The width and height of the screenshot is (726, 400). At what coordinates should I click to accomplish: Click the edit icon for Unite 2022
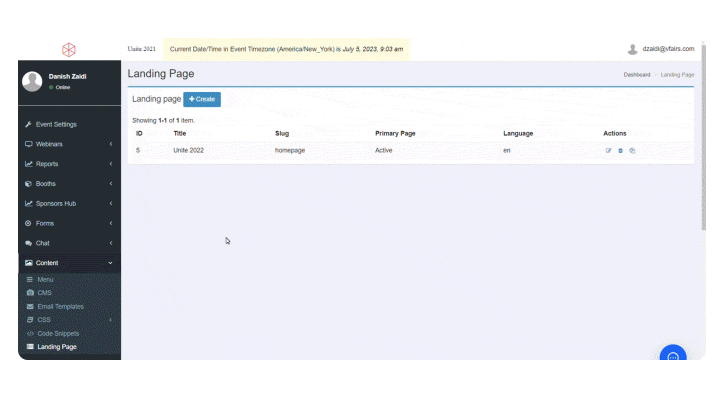tap(608, 150)
